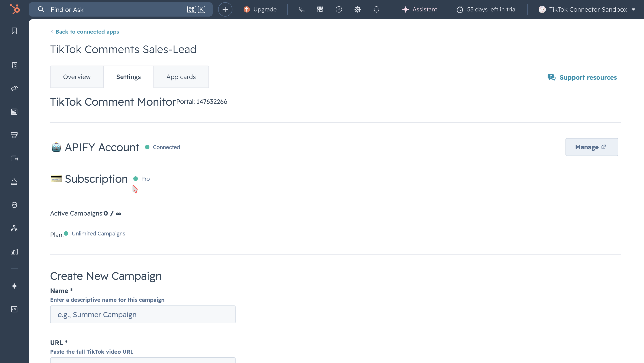Viewport: 644px width, 363px height.
Task: Select the Settings tab
Action: click(x=128, y=77)
